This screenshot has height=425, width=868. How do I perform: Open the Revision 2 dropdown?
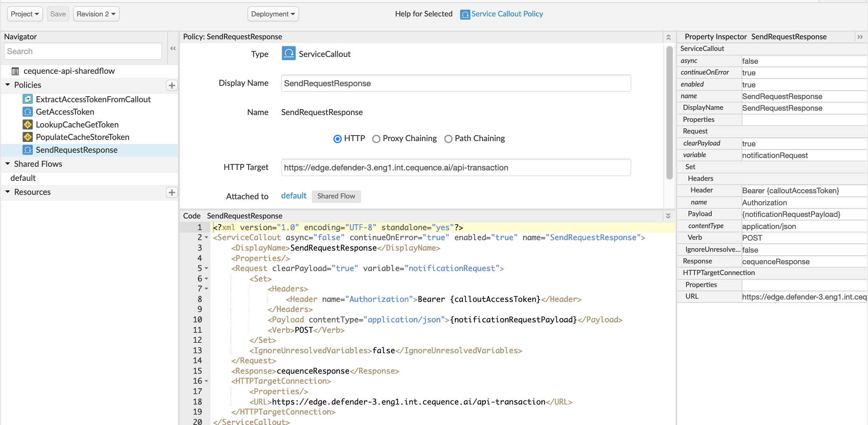pos(96,14)
